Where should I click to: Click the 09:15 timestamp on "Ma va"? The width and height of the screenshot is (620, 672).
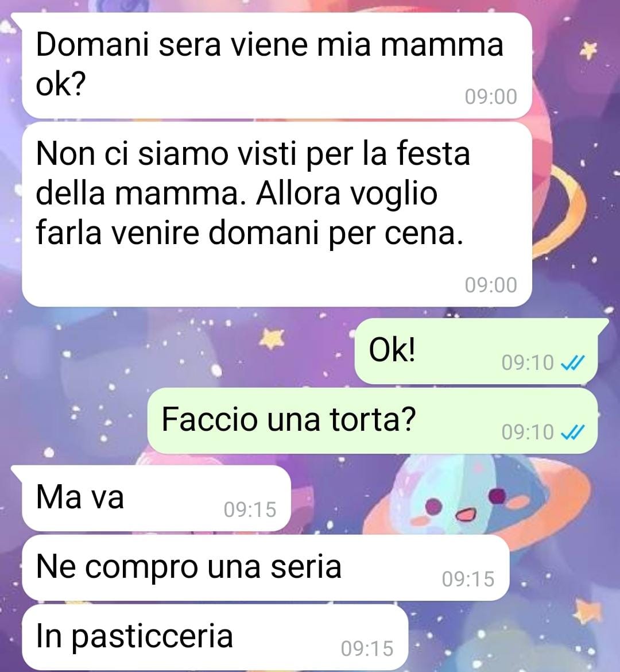pos(250,510)
